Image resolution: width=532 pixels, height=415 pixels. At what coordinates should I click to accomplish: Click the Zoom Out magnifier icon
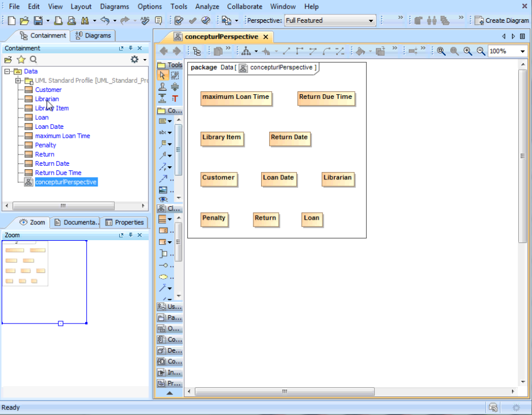(481, 51)
